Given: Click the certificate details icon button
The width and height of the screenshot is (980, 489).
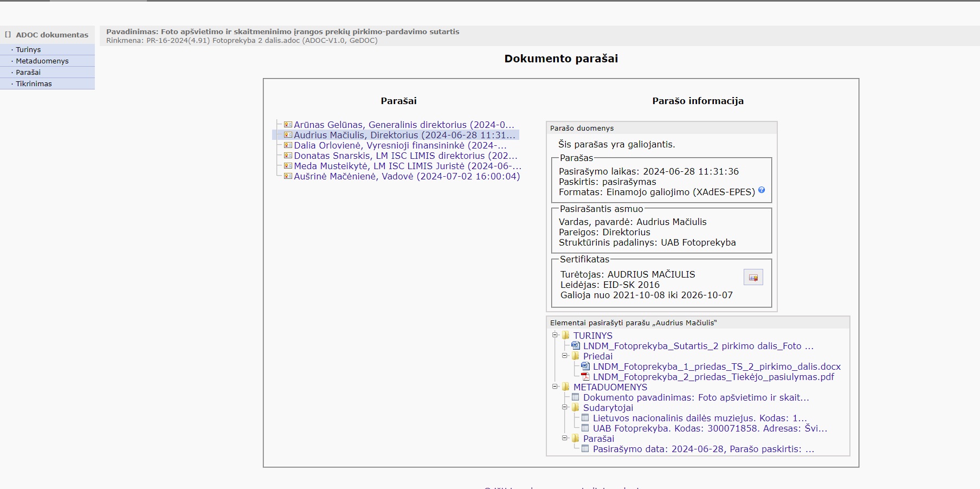Looking at the screenshot, I should pos(753,278).
